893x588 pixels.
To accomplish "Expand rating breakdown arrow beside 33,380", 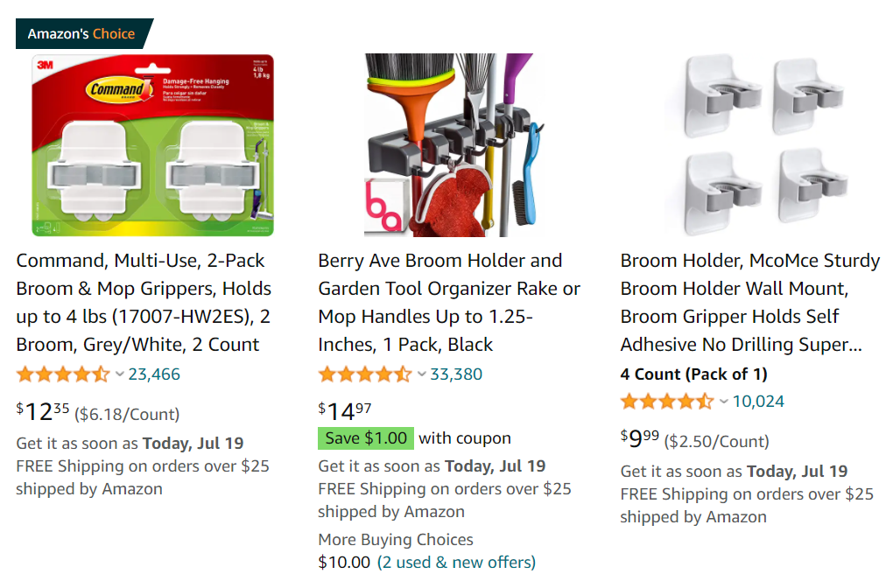I will coord(422,374).
